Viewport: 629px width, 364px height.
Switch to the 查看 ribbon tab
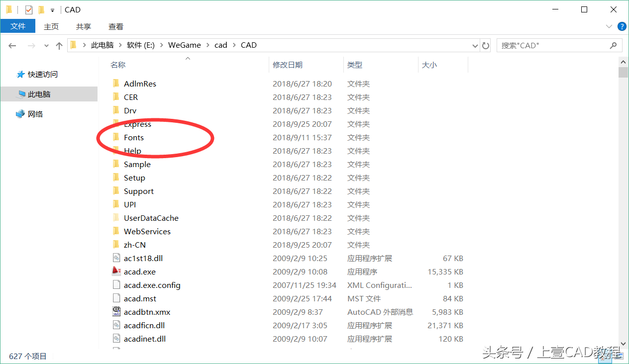tap(115, 26)
